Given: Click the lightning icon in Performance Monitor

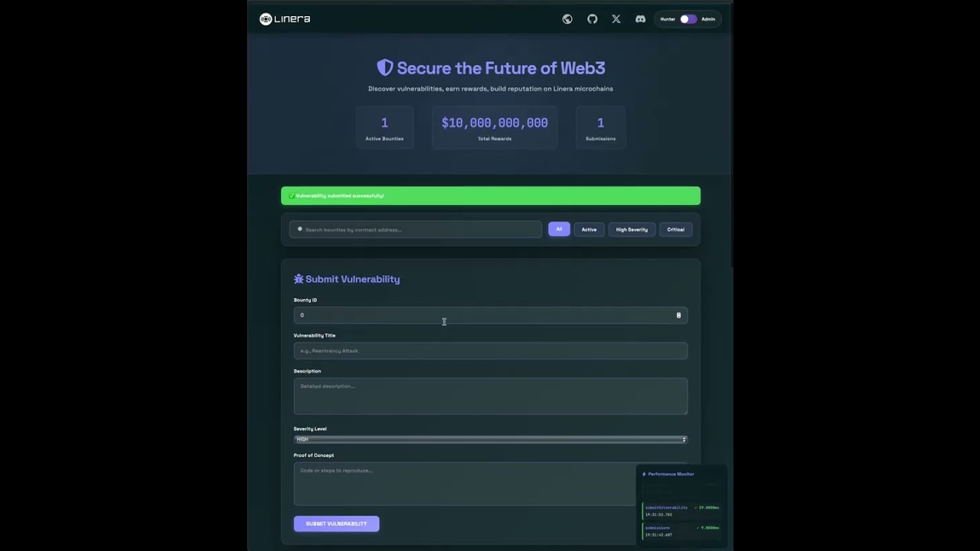Looking at the screenshot, I should [644, 474].
